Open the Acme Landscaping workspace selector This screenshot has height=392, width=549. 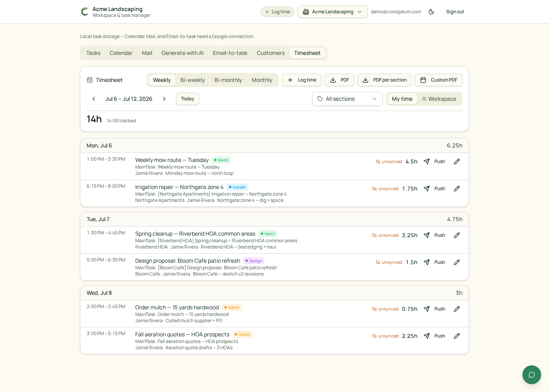(x=333, y=12)
